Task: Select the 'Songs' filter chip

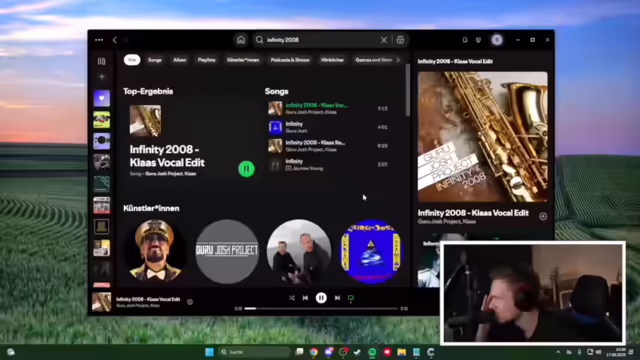Action: pos(155,60)
